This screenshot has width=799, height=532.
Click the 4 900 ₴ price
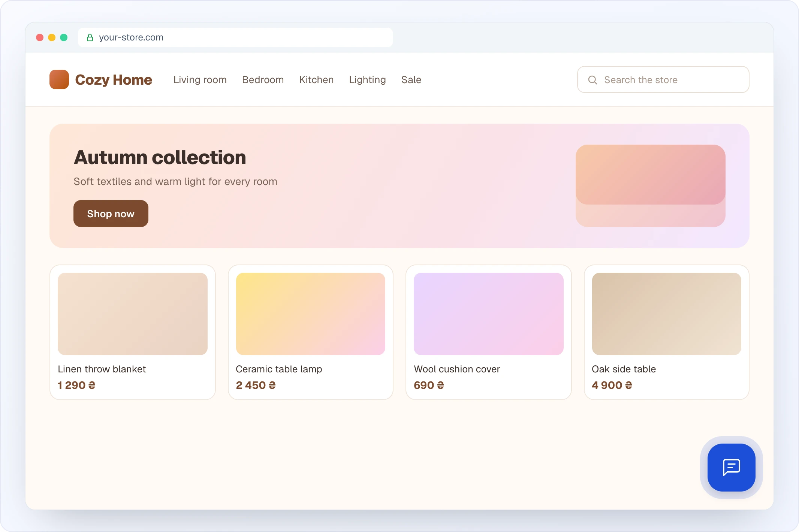pyautogui.click(x=612, y=385)
